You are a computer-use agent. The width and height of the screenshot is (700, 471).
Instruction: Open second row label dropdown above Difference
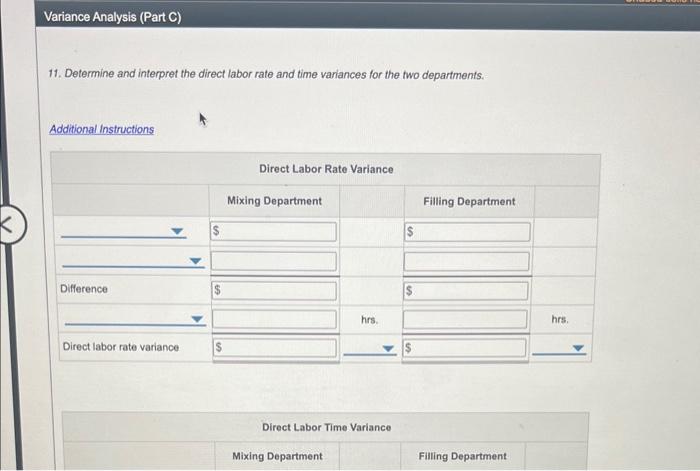[133, 262]
